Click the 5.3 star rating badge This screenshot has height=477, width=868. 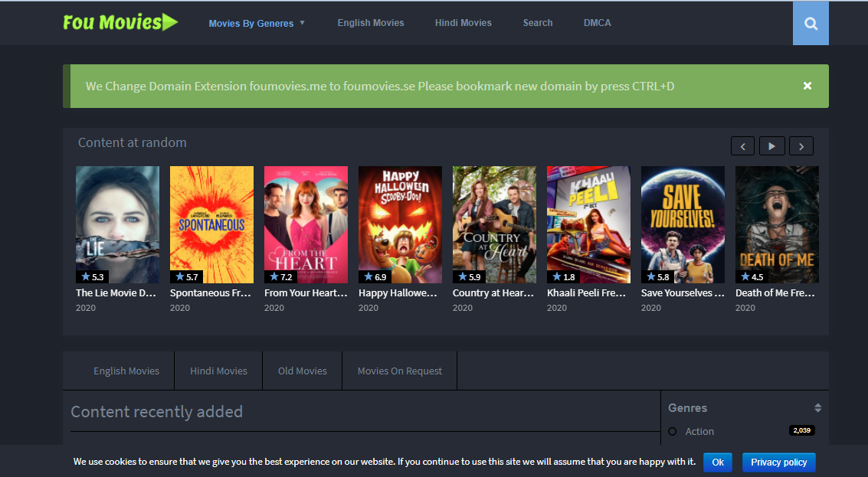(93, 276)
